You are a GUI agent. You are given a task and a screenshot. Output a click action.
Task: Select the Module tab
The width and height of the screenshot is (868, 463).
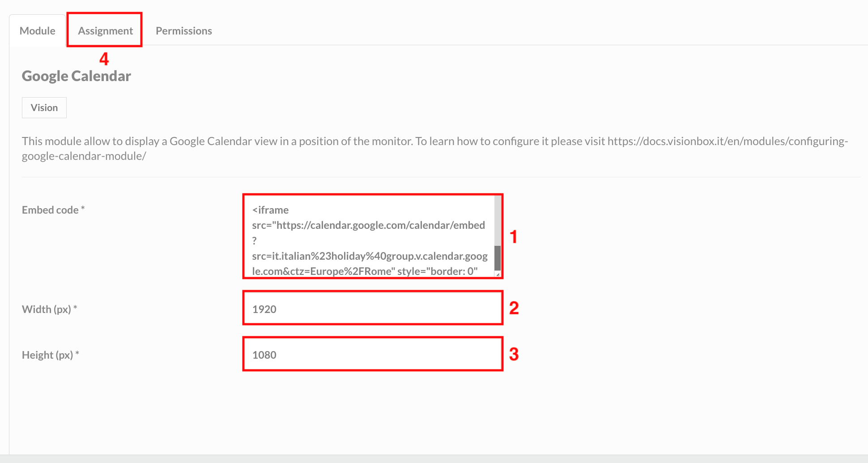[x=37, y=30]
